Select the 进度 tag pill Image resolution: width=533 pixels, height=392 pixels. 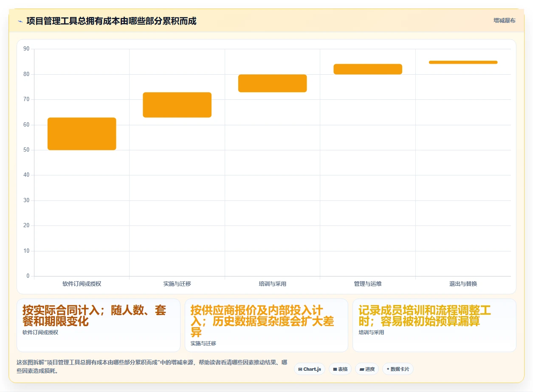click(x=367, y=369)
